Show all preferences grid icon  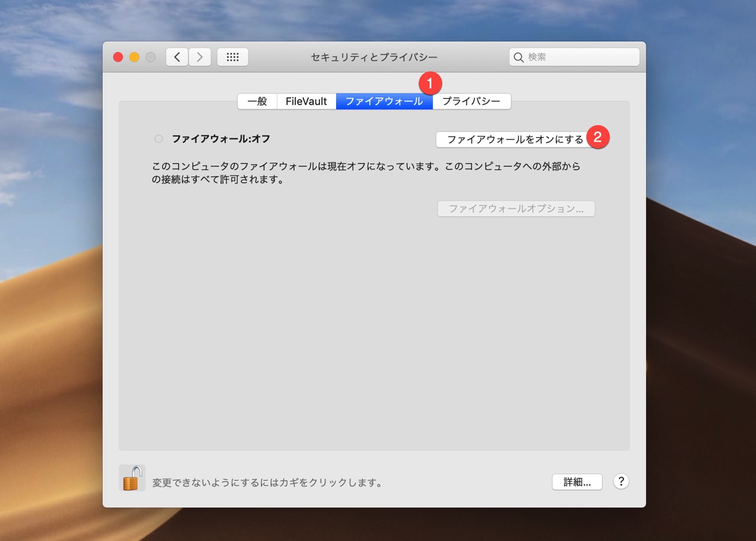point(233,57)
